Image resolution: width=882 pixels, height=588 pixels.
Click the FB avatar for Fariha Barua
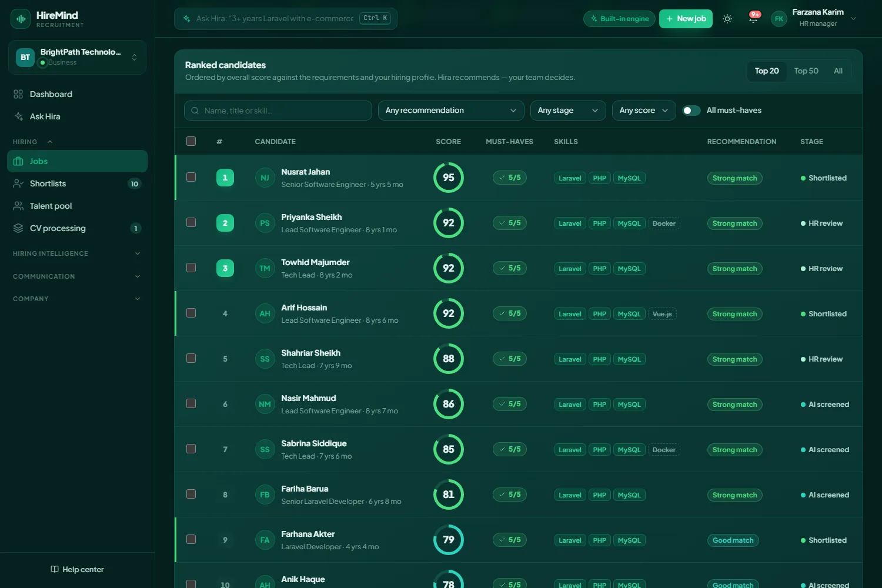[x=265, y=495]
